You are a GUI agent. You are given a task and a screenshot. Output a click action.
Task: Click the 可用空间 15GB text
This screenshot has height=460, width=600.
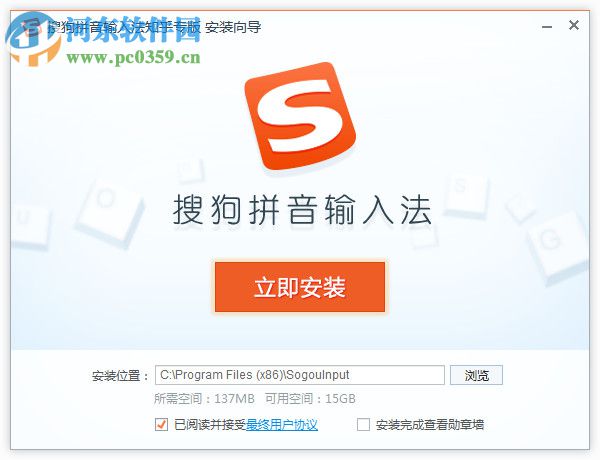coord(310,399)
